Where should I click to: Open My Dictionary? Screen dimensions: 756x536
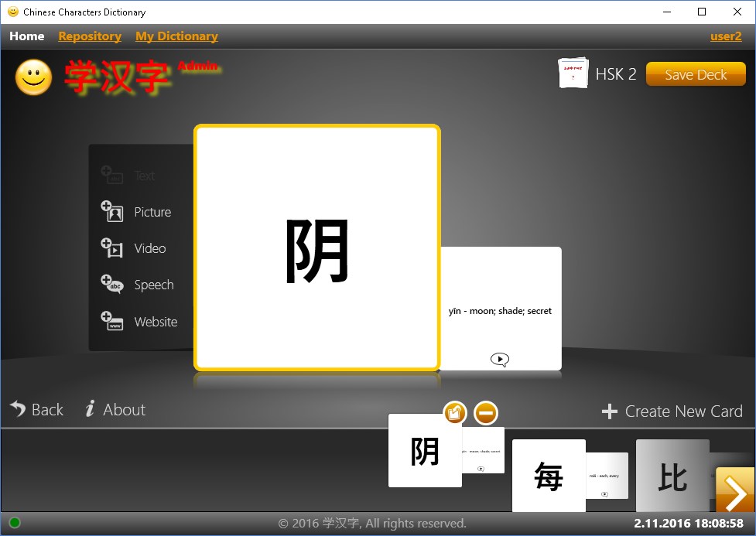176,36
